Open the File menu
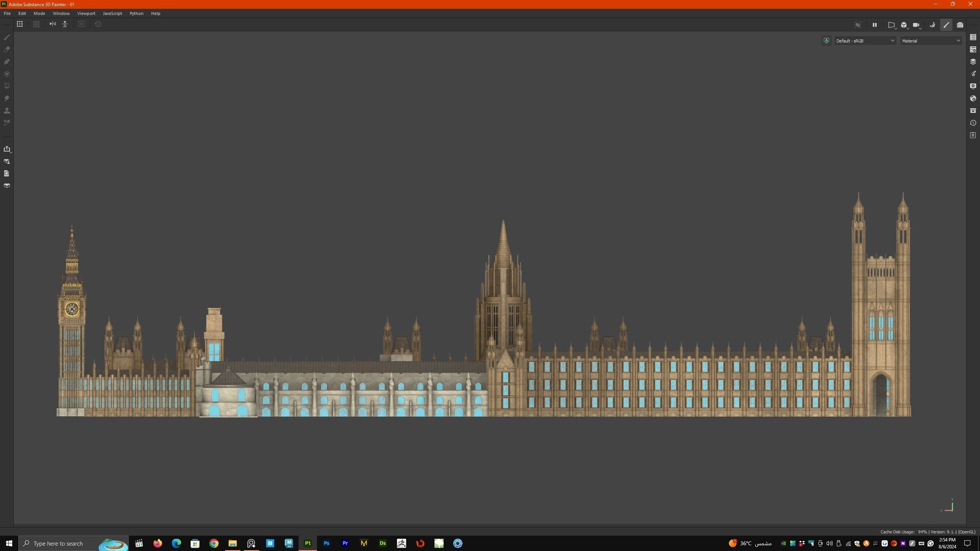Screen dimensions: 980x551 click(x=7, y=13)
